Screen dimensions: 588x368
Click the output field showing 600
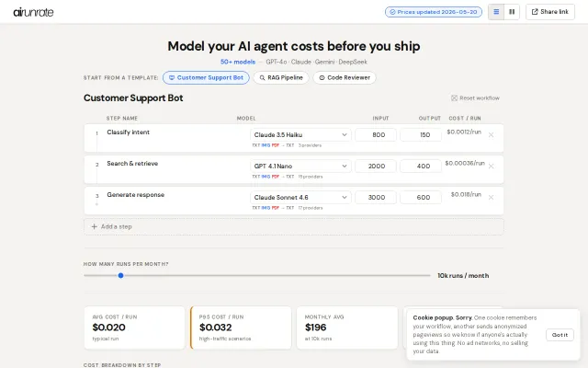point(421,197)
